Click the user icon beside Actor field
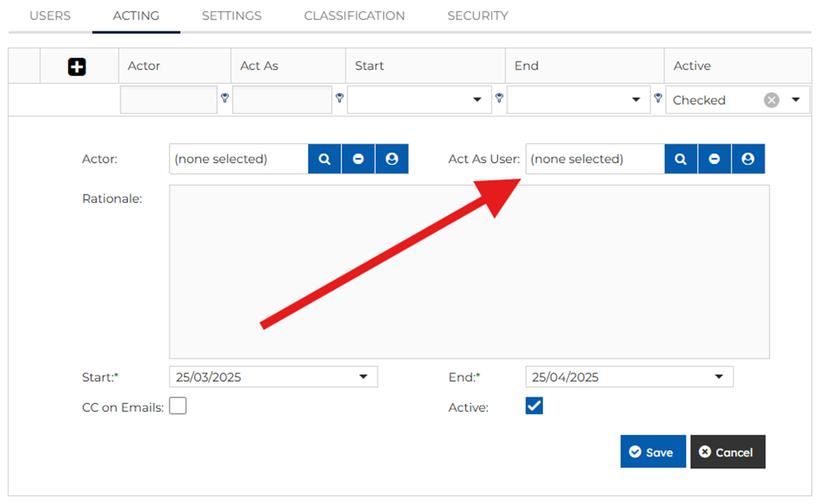The width and height of the screenshot is (820, 504). pos(392,159)
